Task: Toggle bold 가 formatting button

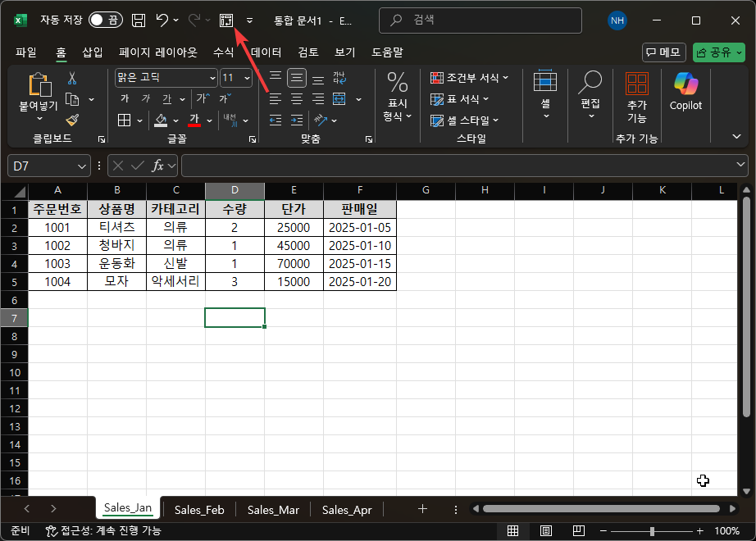Action: pyautogui.click(x=125, y=99)
